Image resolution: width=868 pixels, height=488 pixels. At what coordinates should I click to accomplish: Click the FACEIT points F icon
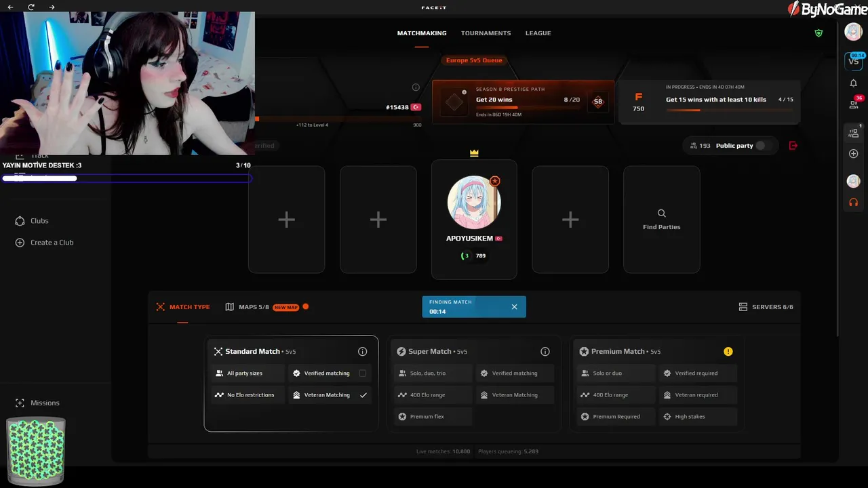pos(638,97)
